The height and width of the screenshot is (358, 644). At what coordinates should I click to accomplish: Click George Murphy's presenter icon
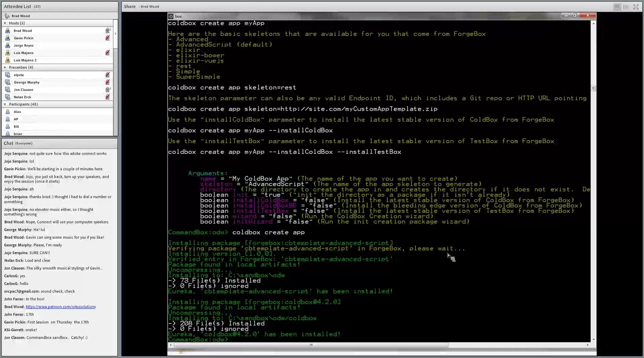8,82
